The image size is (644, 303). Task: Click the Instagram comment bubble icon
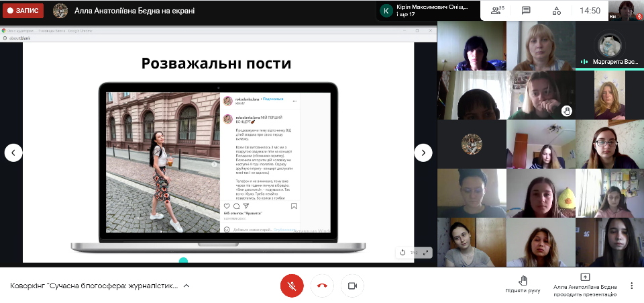237,206
